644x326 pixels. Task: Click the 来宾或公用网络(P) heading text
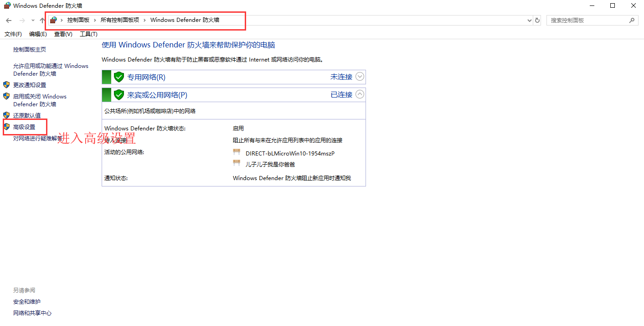pos(157,95)
